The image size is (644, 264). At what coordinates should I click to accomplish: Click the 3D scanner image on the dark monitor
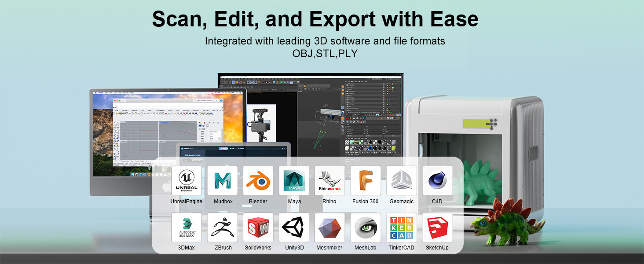[x=261, y=123]
